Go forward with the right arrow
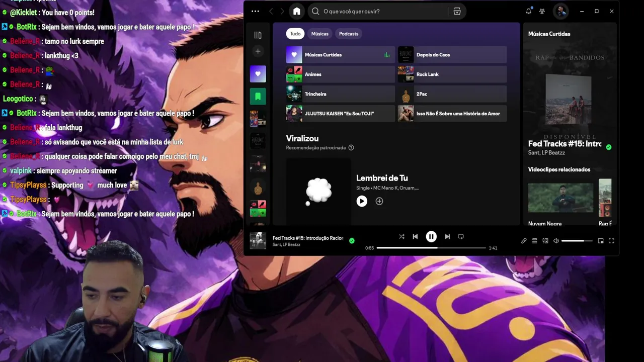 tap(283, 11)
